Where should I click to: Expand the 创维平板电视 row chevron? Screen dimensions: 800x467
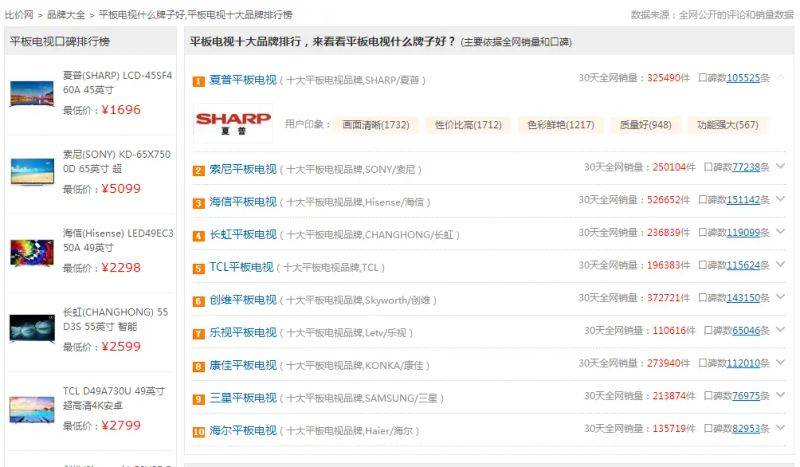click(781, 297)
